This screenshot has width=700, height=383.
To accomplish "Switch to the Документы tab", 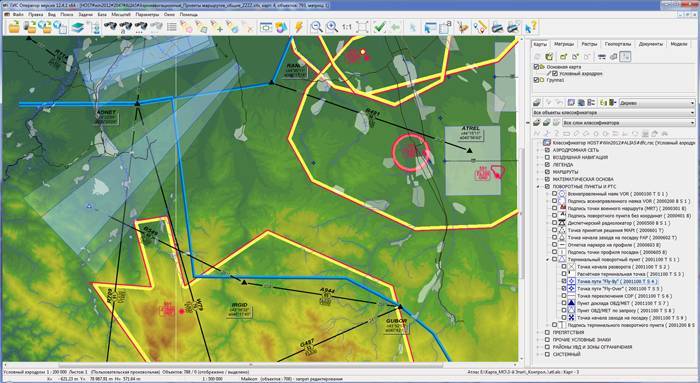I will (650, 44).
